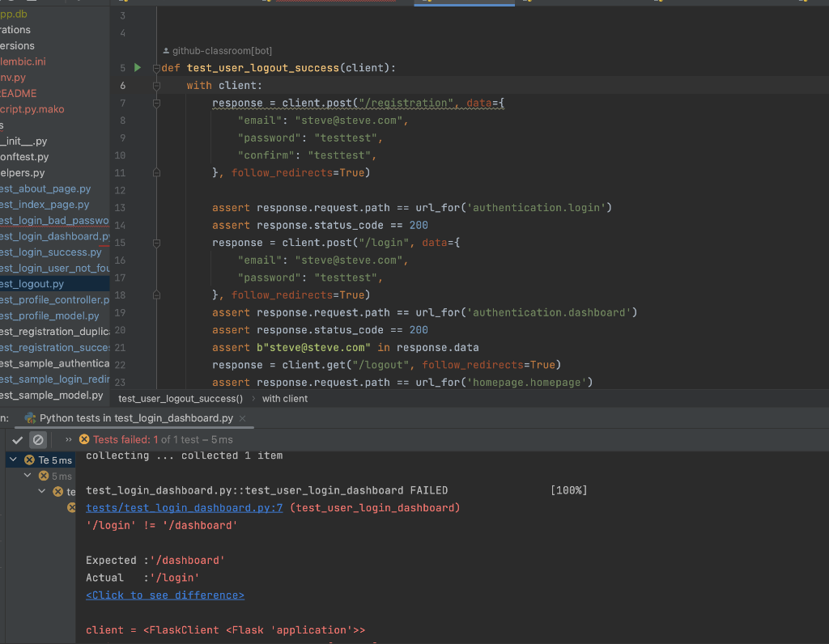Screen dimensions: 829x644
Task: Collapse the topmost Te 5 ms tree node
Action: click(14, 459)
